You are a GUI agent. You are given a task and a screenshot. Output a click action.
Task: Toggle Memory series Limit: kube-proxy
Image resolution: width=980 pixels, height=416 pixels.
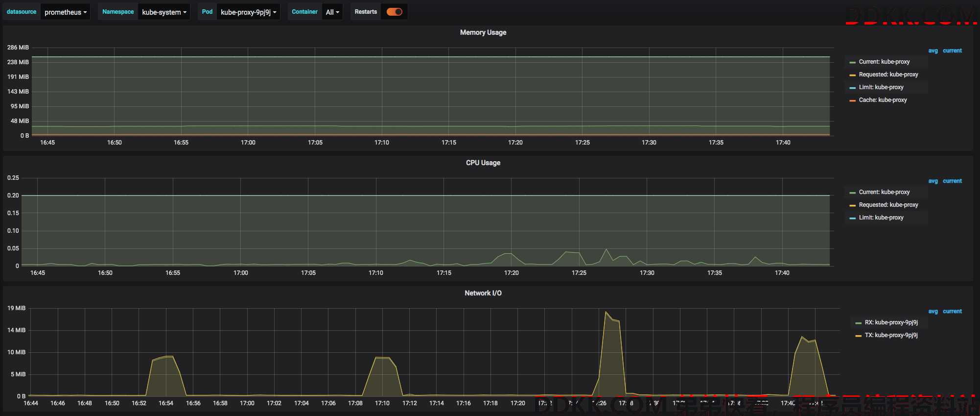(881, 87)
